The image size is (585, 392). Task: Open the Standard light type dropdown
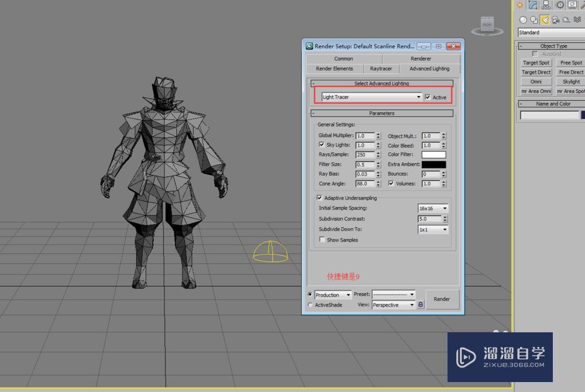[x=552, y=32]
